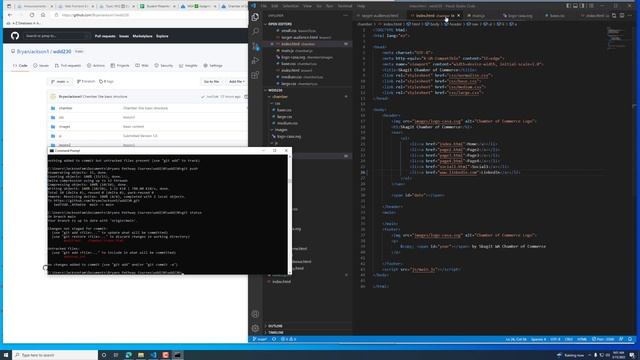Screen dimensions: 640x360
Task: Open the chamber folder in GitHub file list
Action: pyautogui.click(x=65, y=108)
